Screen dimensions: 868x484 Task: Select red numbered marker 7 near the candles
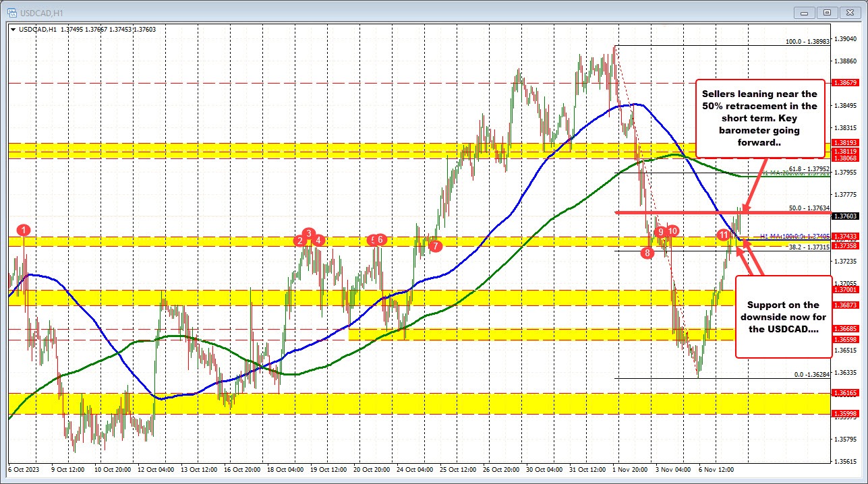[435, 246]
